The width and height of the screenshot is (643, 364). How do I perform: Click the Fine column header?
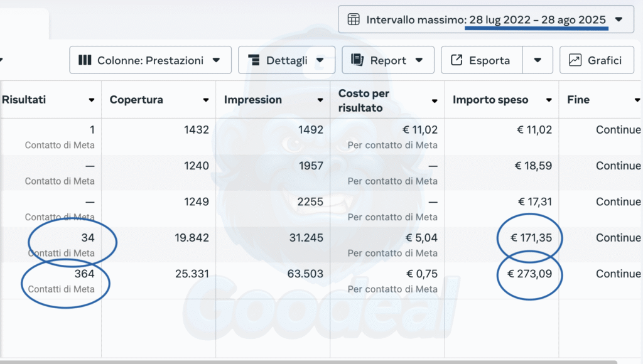tap(578, 100)
